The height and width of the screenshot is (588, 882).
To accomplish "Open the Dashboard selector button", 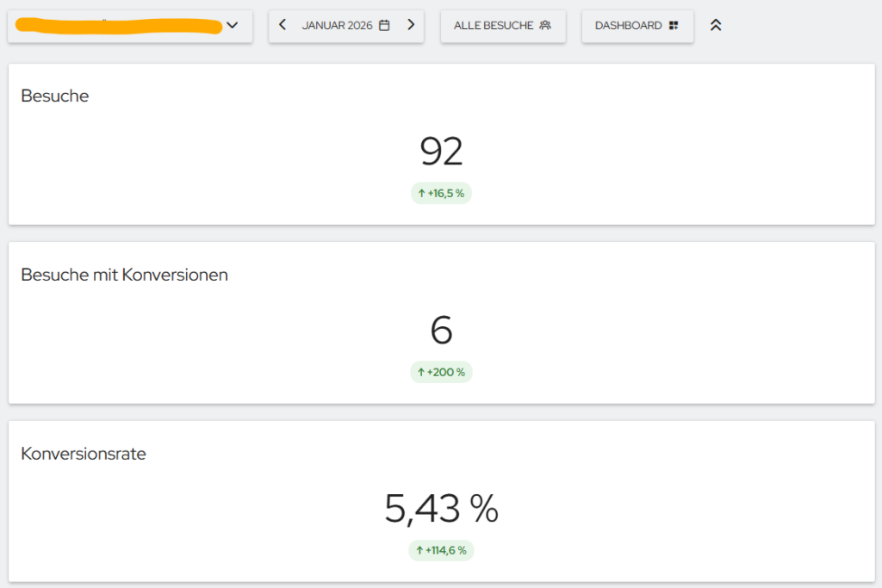I will coord(637,26).
